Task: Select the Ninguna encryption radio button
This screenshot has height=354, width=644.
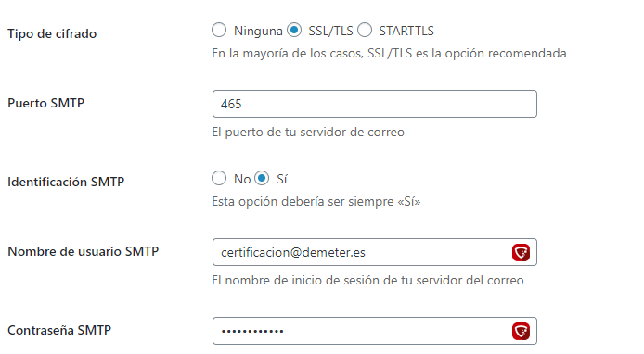Action: click(219, 30)
